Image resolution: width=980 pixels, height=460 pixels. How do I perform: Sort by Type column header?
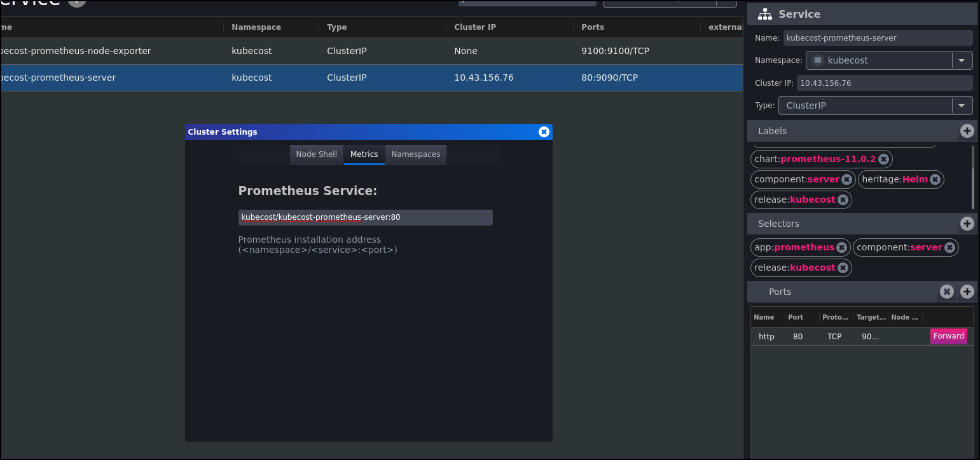(337, 27)
